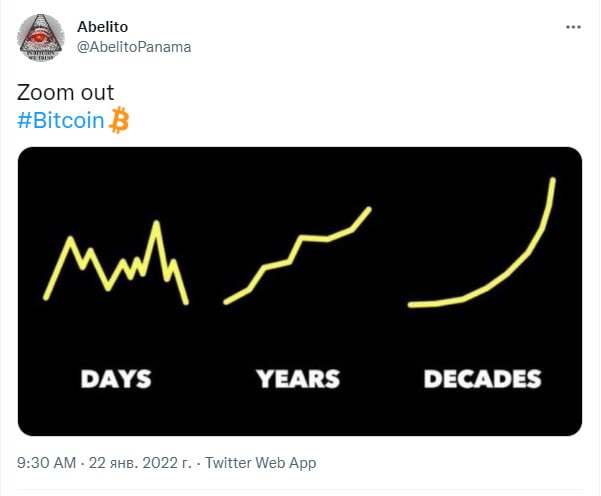Click Abelito's pyramid profile avatar
The width and height of the screenshot is (601, 496).
coord(41,36)
